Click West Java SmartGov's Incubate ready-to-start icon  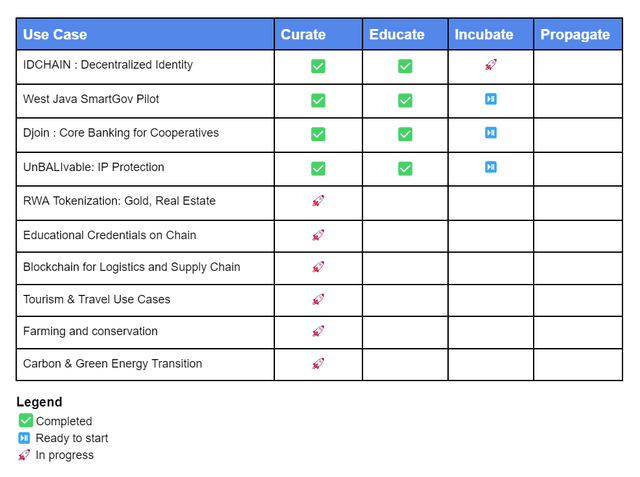tap(491, 99)
